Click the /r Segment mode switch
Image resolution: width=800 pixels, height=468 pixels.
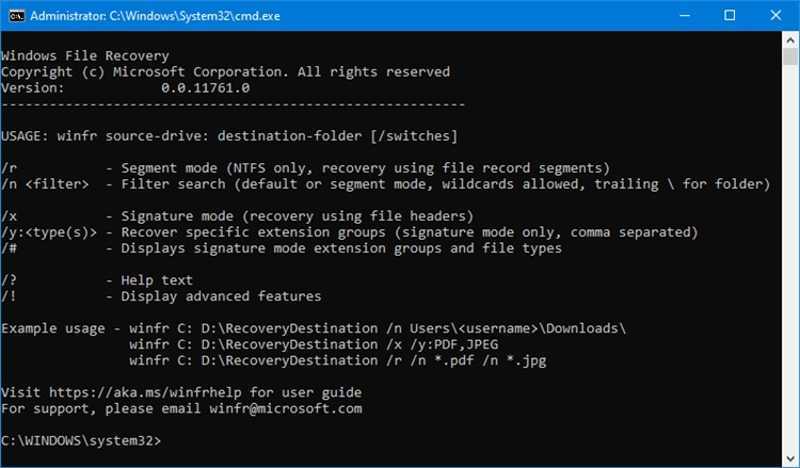point(9,168)
